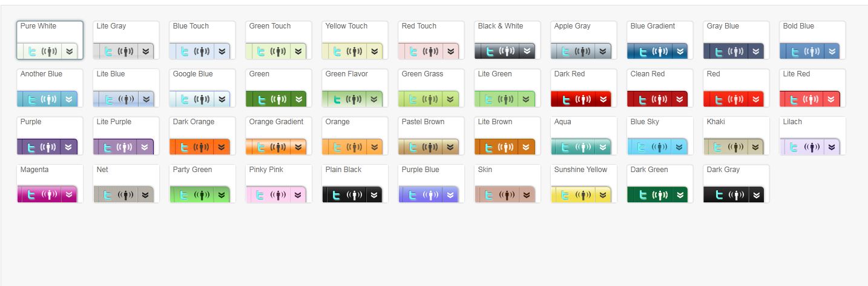Select the Magenta toolbar color preview
This screenshot has height=286, width=868.
point(47,195)
